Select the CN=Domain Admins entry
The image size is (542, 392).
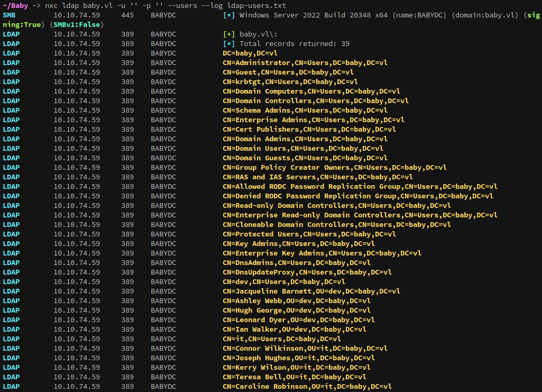pyautogui.click(x=305, y=139)
